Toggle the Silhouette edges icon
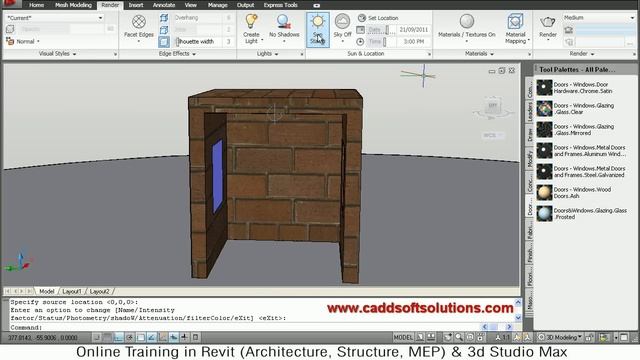This screenshot has height=360, width=640. 164,42
